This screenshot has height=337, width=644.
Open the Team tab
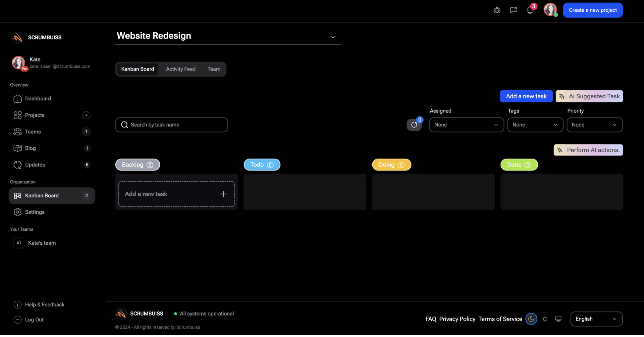(214, 69)
